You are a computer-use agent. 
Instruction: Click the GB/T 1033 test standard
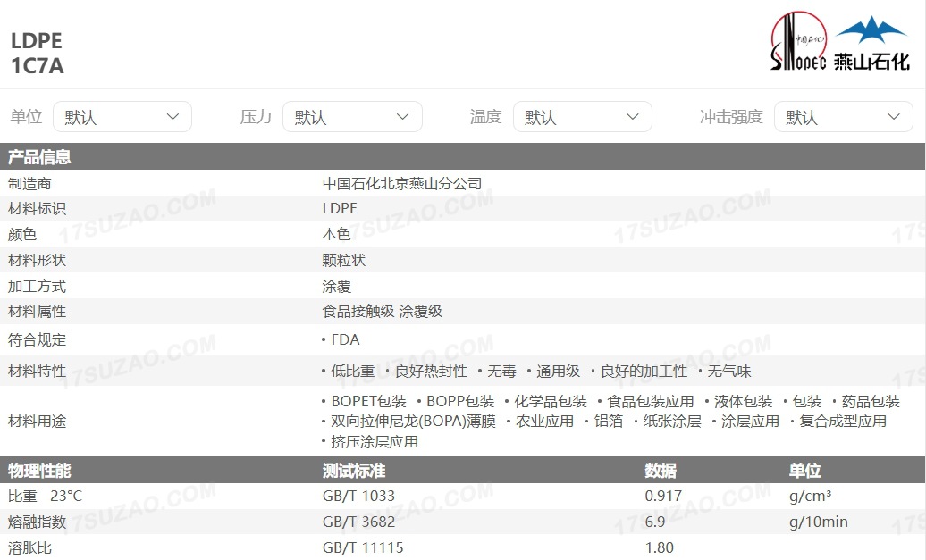(x=358, y=496)
